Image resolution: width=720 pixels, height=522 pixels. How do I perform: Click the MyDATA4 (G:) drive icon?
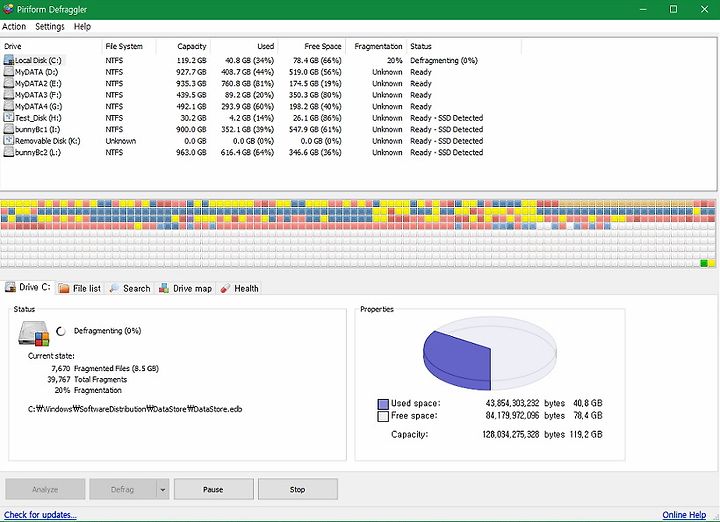pyautogui.click(x=9, y=106)
